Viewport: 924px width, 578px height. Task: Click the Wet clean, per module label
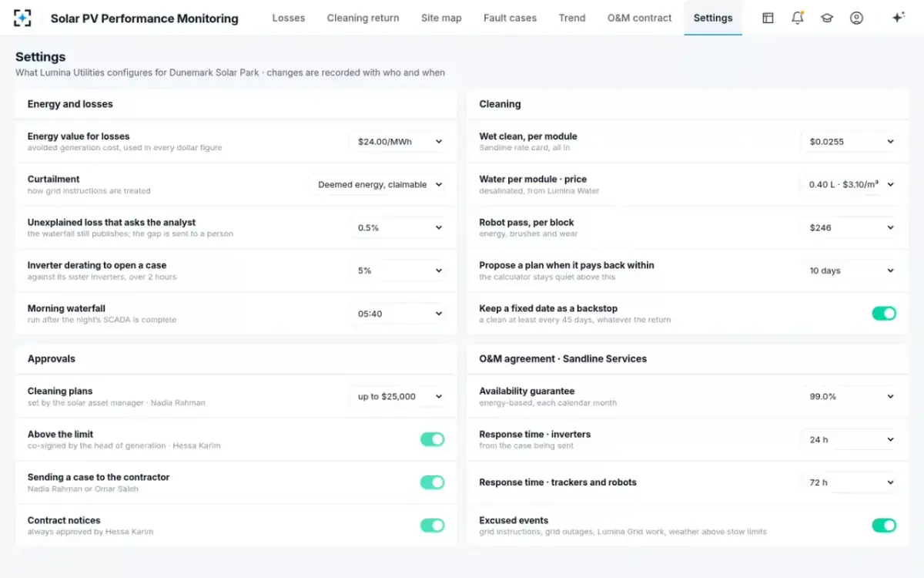pos(528,136)
